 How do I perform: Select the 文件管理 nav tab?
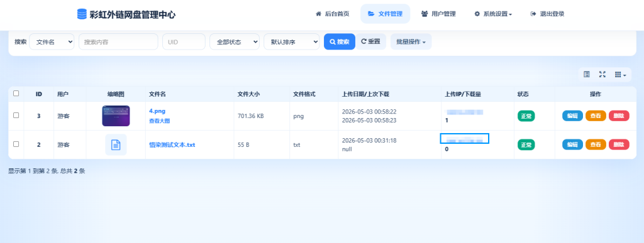point(386,14)
